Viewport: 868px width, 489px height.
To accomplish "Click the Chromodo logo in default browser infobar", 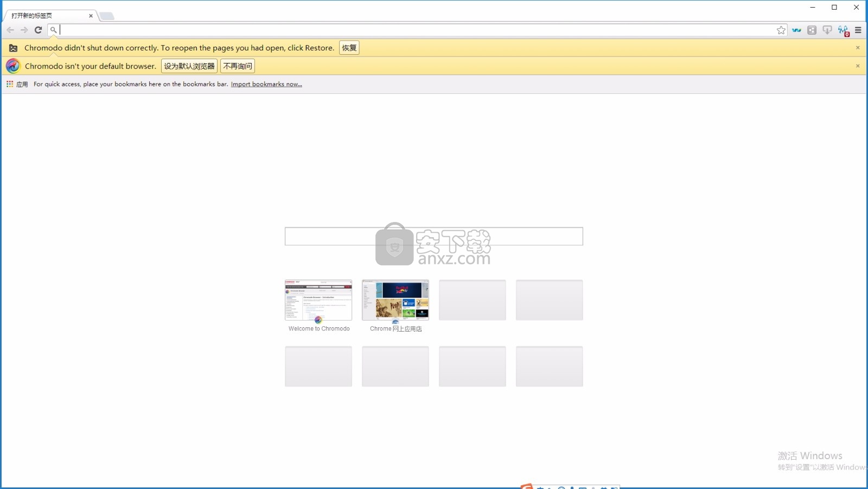I will [13, 66].
